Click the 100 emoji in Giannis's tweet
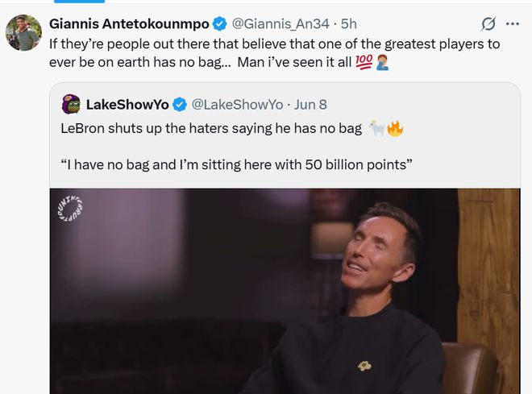Image resolution: width=532 pixels, height=394 pixels. 363,63
